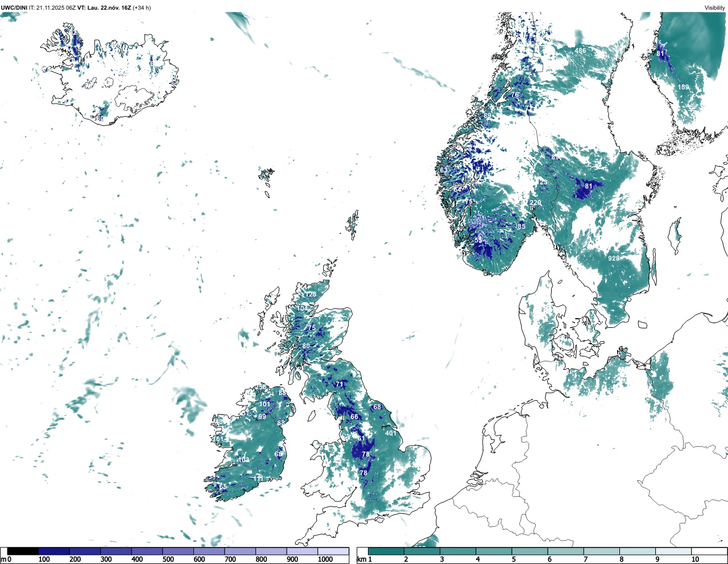The image size is (728, 564).
Task: Click the 'UWC/DINI' model name in header
Action: [15, 7]
